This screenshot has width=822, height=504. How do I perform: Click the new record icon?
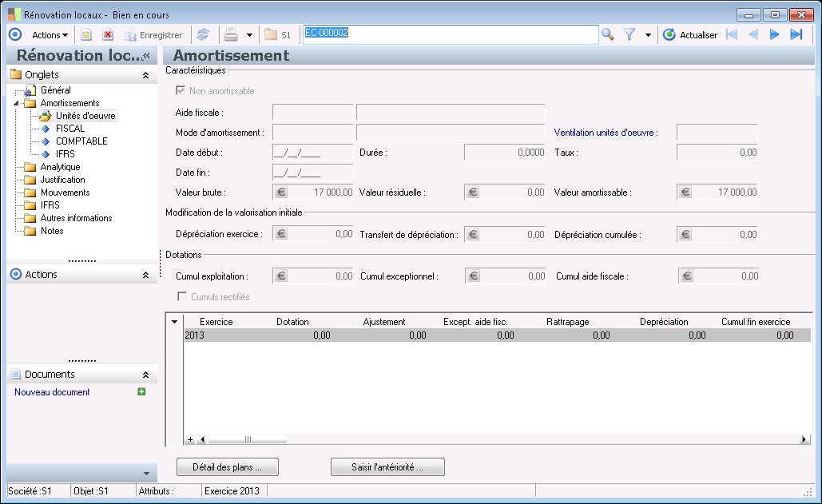point(86,34)
